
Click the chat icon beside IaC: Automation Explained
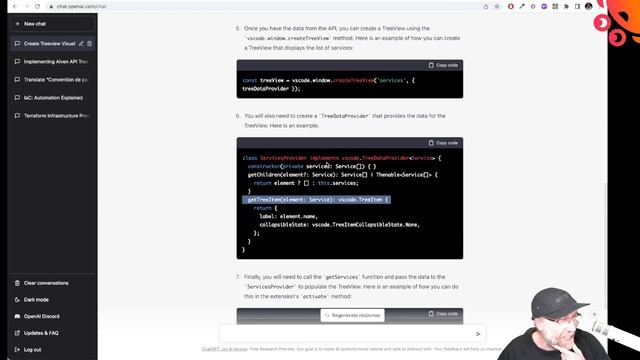click(17, 98)
